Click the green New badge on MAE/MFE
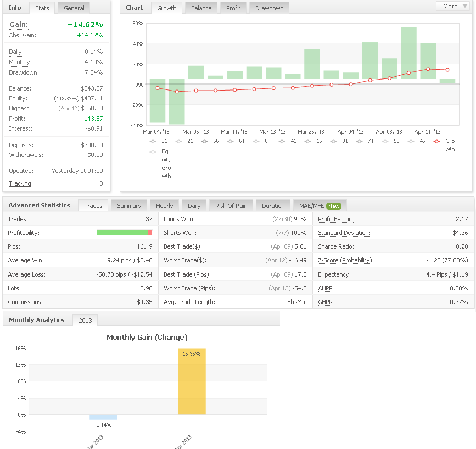 coord(334,206)
